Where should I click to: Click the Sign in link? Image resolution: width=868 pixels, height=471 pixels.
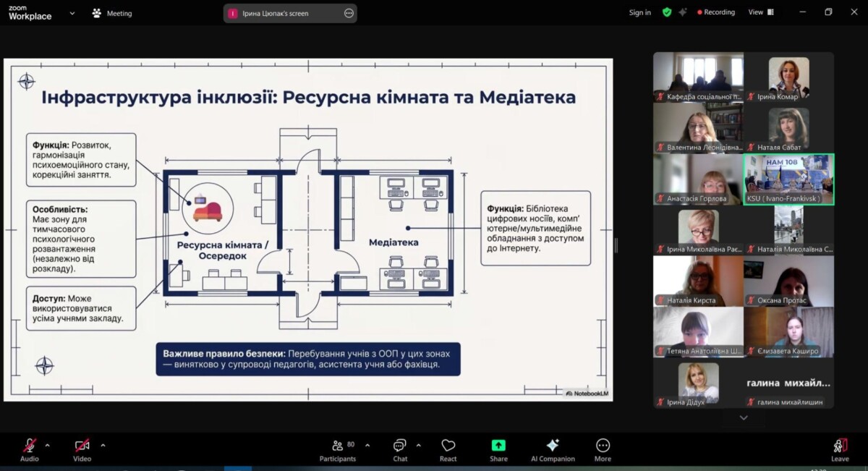[x=639, y=12]
